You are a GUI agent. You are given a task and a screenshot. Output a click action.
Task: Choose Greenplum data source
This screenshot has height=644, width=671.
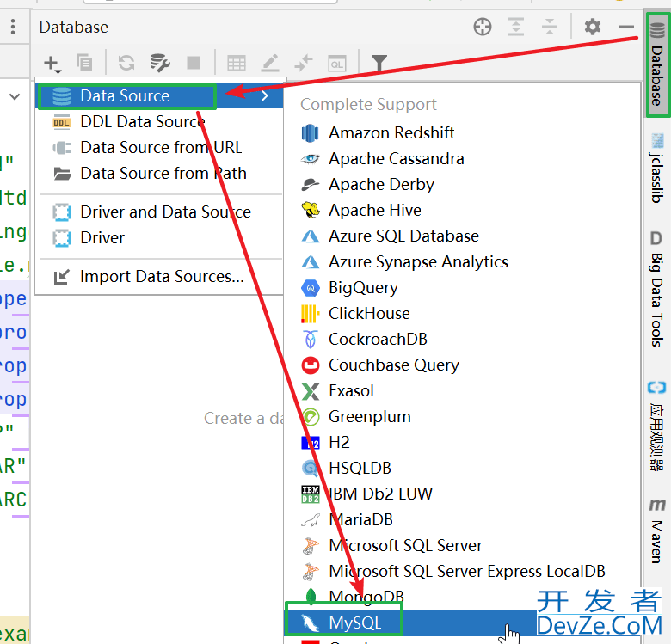pyautogui.click(x=462, y=416)
